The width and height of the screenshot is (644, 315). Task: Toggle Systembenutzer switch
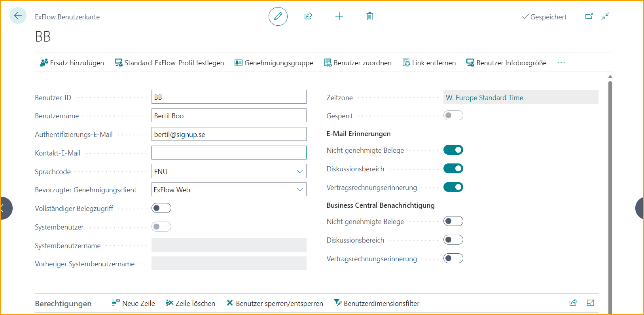point(161,227)
